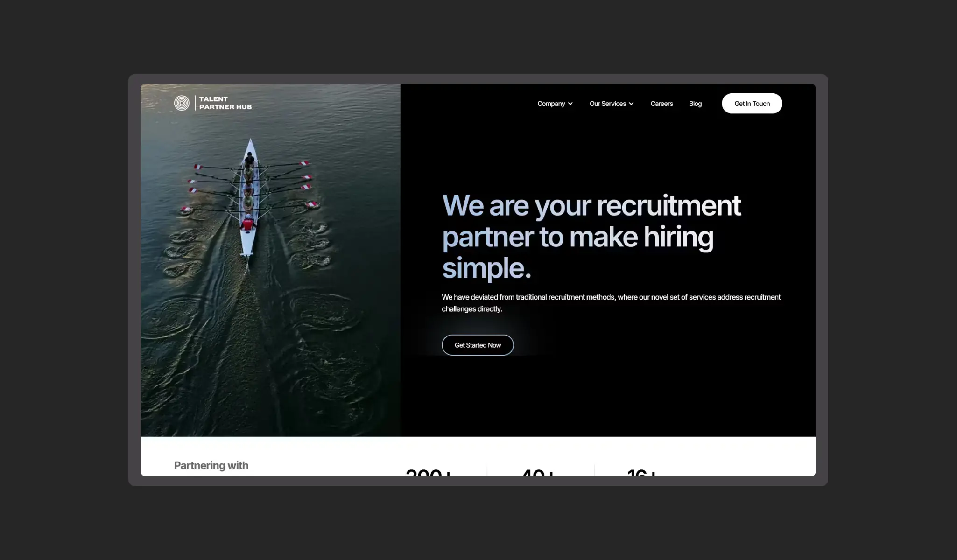Click the Get Started Now button

(x=478, y=345)
